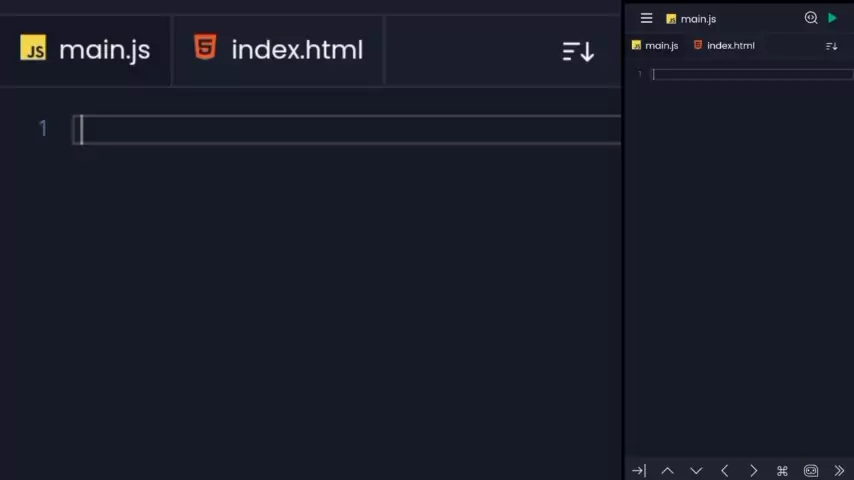This screenshot has width=854, height=480.
Task: Expand more keys with the double chevron
Action: point(839,471)
